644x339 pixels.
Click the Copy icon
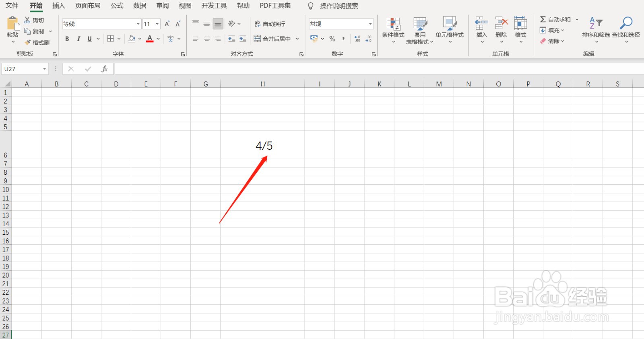point(27,31)
